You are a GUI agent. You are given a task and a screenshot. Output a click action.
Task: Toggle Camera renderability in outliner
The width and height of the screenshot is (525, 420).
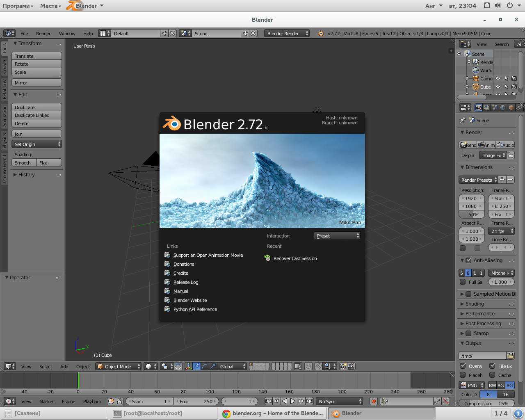coord(514,78)
